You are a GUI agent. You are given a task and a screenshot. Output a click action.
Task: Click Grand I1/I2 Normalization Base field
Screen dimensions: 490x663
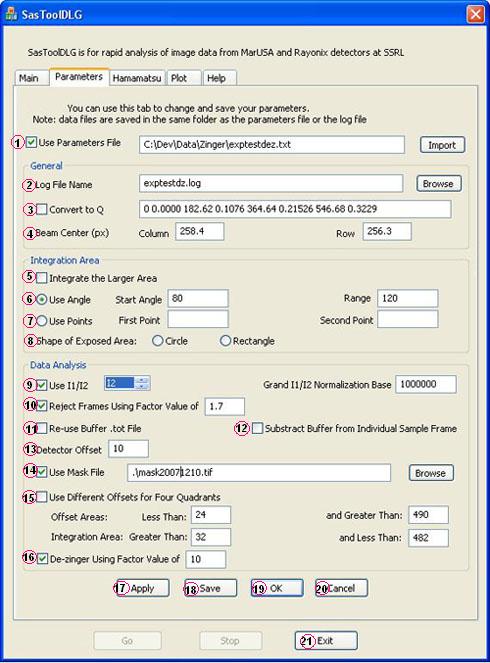pyautogui.click(x=426, y=384)
